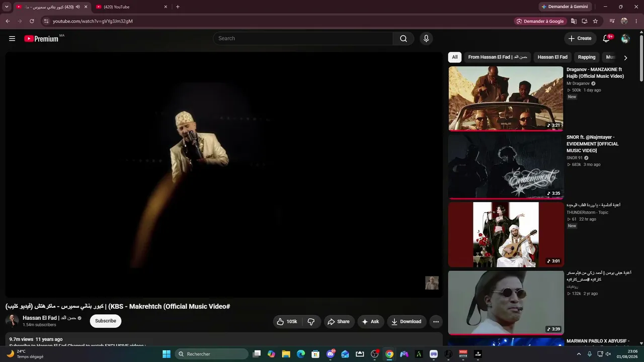Click the Chrome address bar URL

(93, 21)
